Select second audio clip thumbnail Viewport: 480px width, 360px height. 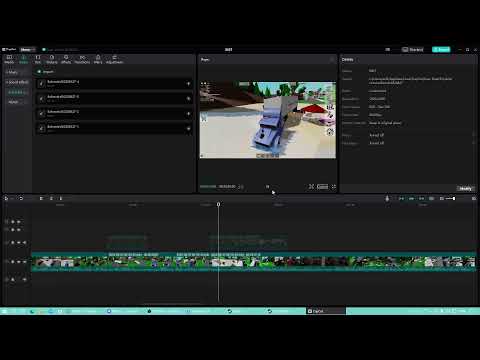(41, 99)
